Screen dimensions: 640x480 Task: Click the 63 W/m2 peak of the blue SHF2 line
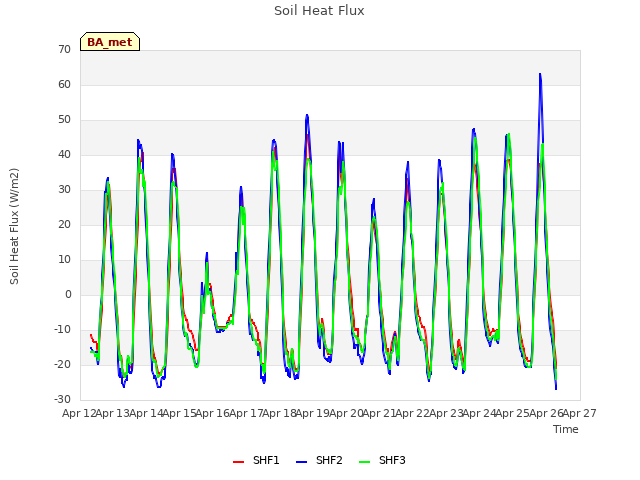[540, 74]
